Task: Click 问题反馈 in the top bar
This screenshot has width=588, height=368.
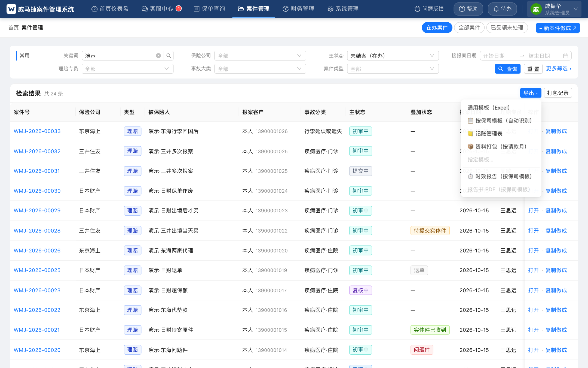Action: [429, 9]
